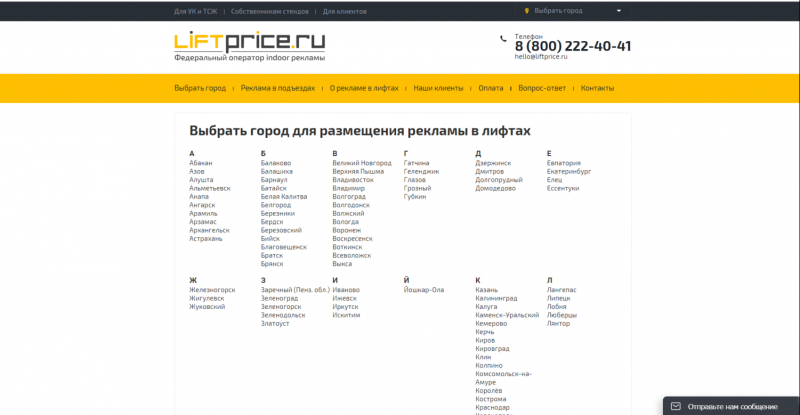This screenshot has width=800, height=415.
Task: Select city Каменск-Уральский
Action: pyautogui.click(x=507, y=315)
